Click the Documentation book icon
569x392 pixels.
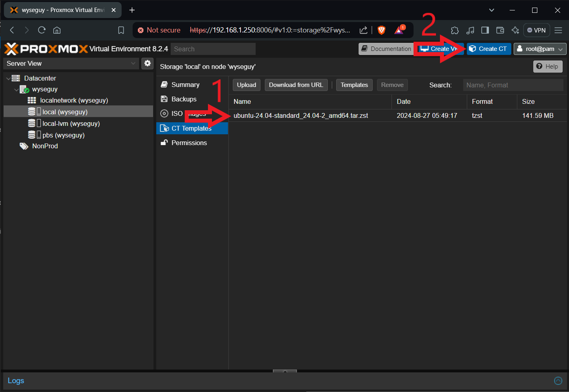coord(365,49)
